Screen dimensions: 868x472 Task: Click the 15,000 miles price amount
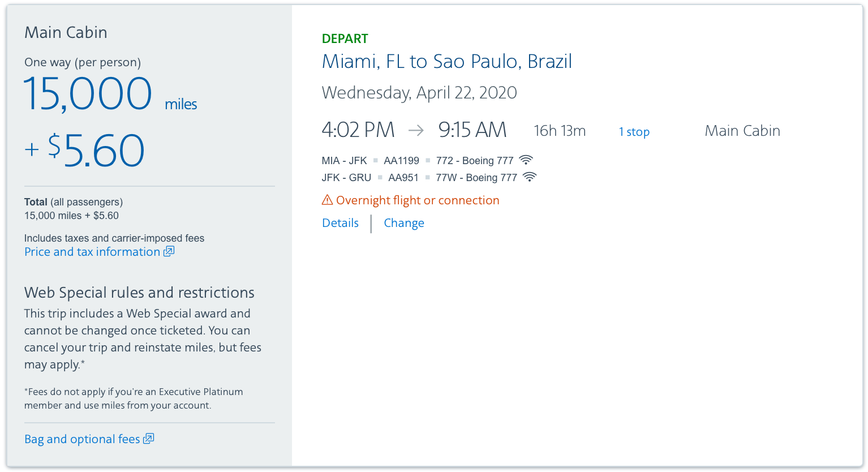(88, 94)
